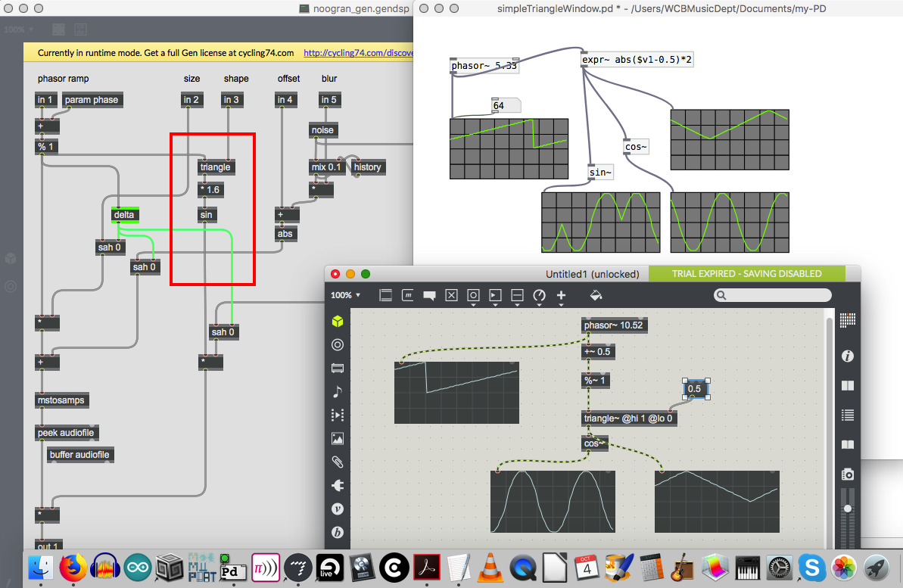
Task: Expand the arrow under the dial tool
Action: 539,305
